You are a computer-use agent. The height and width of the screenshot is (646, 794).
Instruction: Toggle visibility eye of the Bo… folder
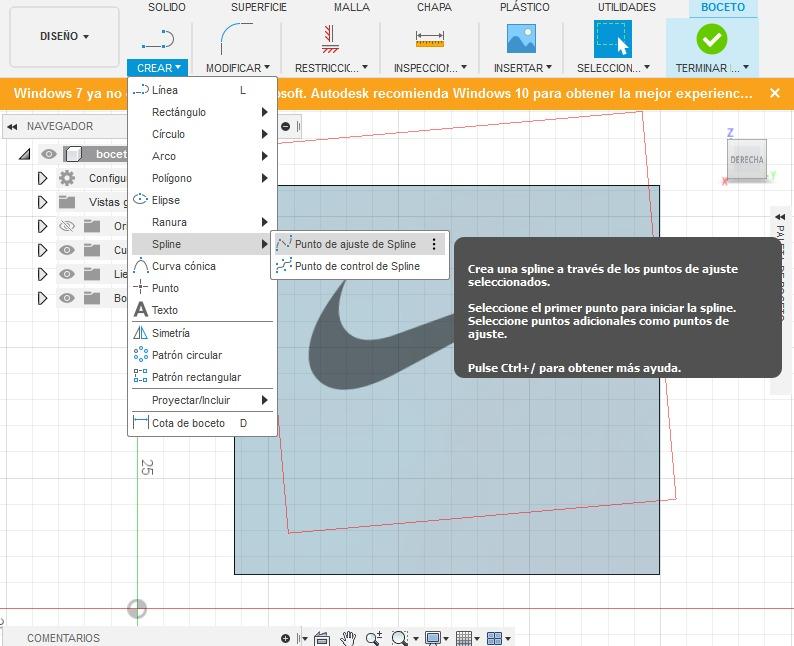coord(67,298)
